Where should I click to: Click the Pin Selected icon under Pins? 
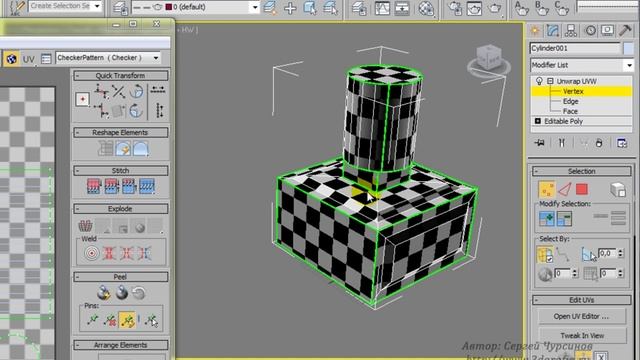click(x=93, y=320)
